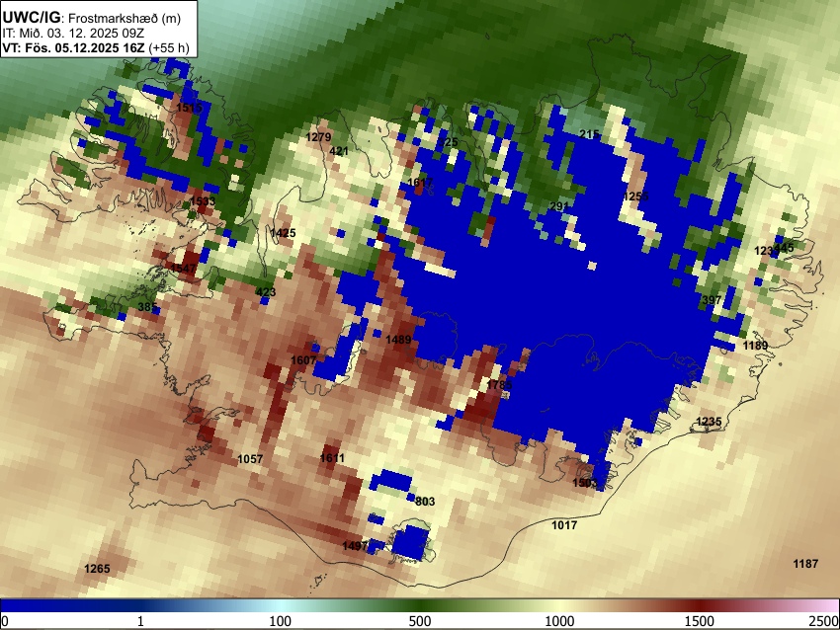Click the 1785 value label
The width and height of the screenshot is (840, 630).
click(x=499, y=385)
